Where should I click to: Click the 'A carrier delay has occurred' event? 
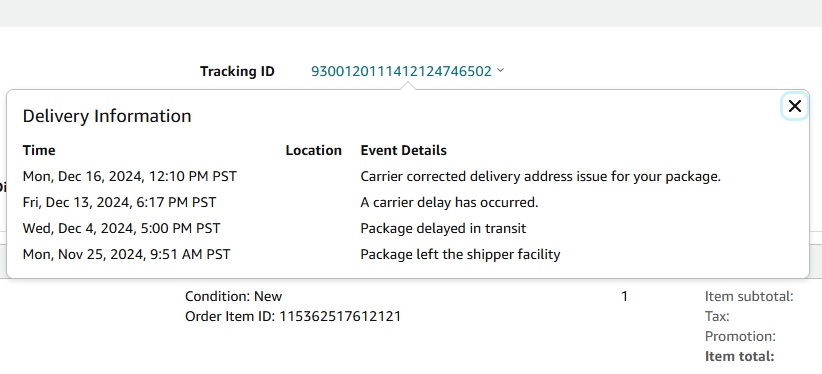tap(449, 202)
